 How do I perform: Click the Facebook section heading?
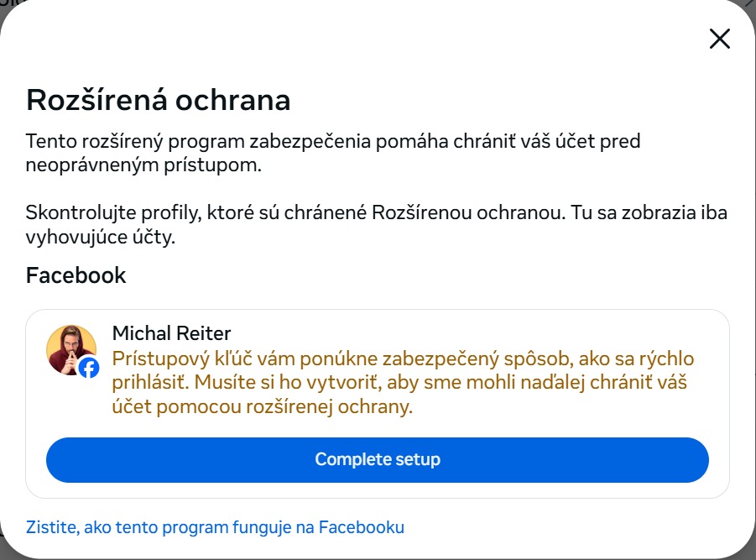coord(76,275)
